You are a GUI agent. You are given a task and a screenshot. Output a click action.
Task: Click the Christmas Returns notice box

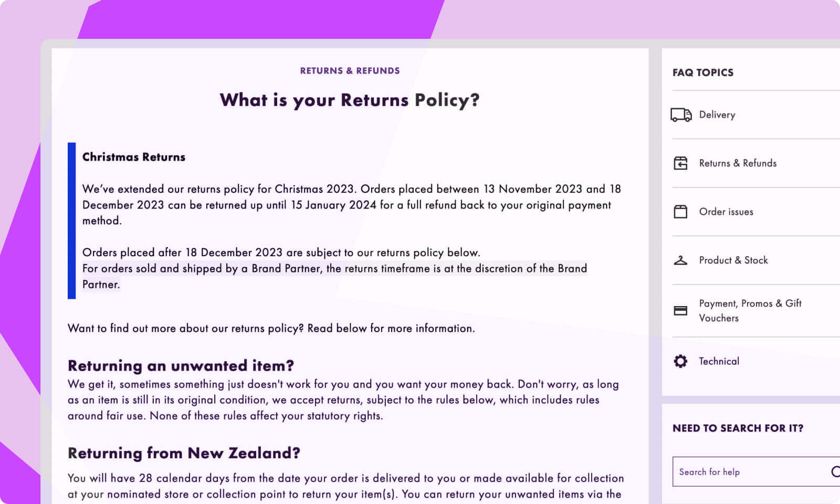point(346,220)
